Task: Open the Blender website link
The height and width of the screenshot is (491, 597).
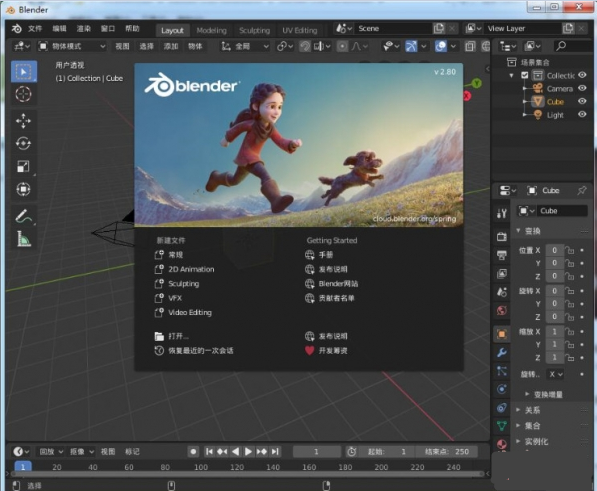Action: pyautogui.click(x=331, y=284)
